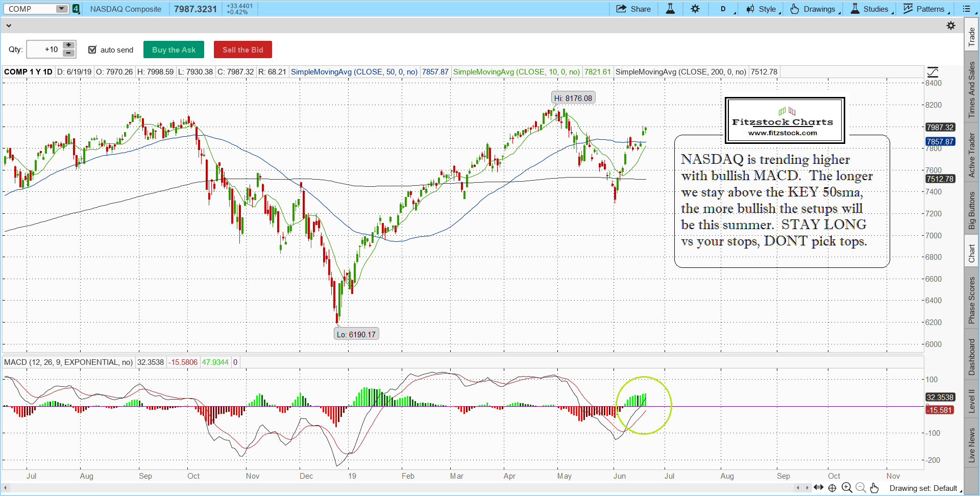This screenshot has width=980, height=496.
Task: Collapse the trade bar with chevron
Action: (9, 26)
